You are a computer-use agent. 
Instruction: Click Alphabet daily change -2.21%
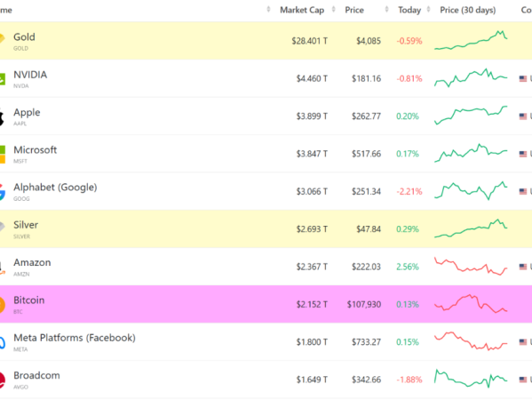point(409,192)
